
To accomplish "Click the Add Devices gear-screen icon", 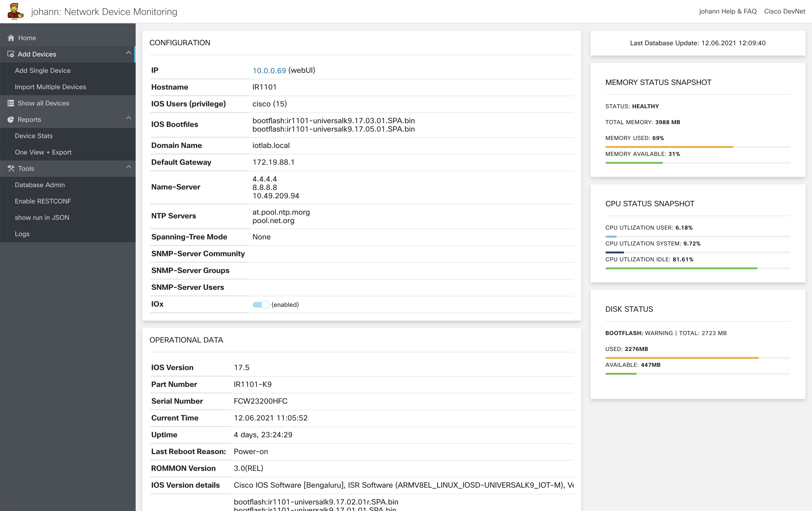I will [x=10, y=54].
